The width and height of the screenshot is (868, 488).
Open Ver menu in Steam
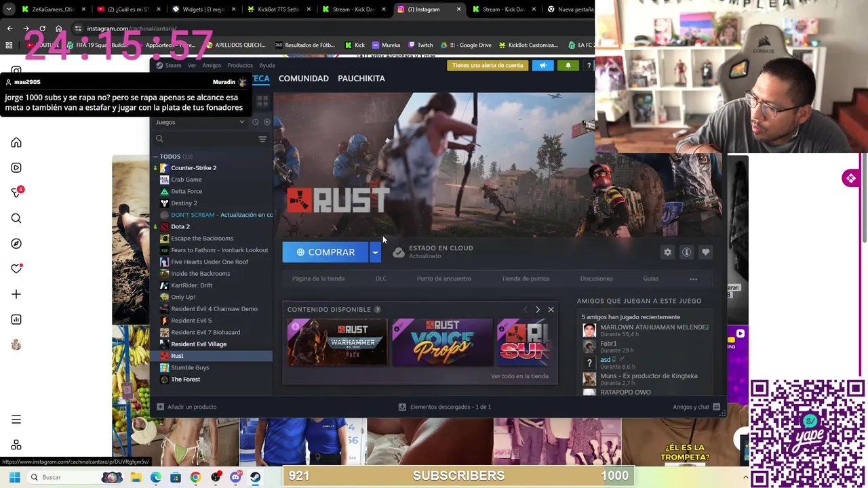click(x=192, y=66)
